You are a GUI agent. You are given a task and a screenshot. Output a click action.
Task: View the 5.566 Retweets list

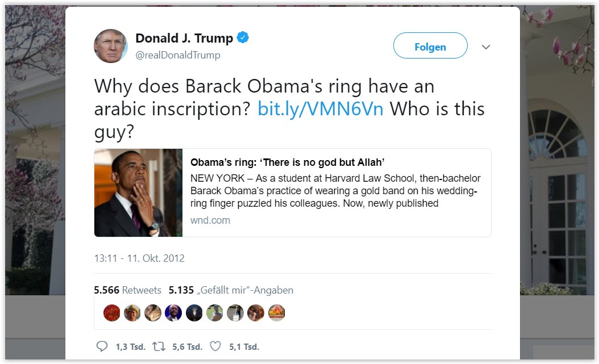(x=128, y=290)
